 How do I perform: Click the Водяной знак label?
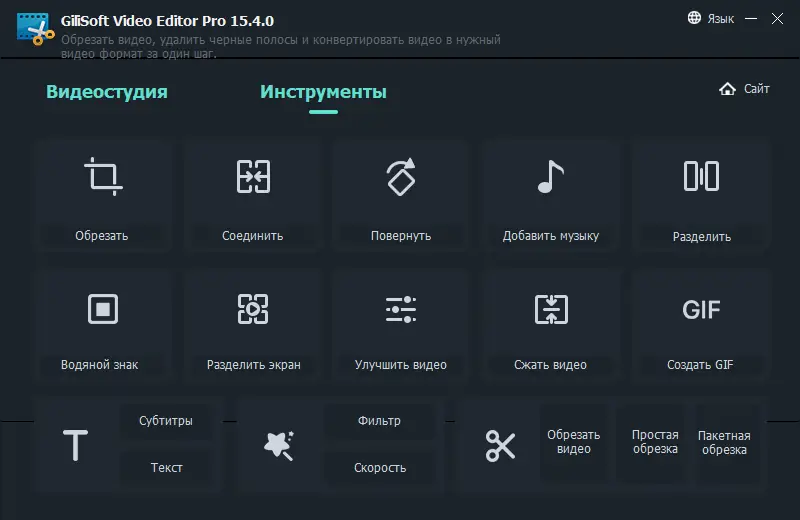tap(99, 365)
